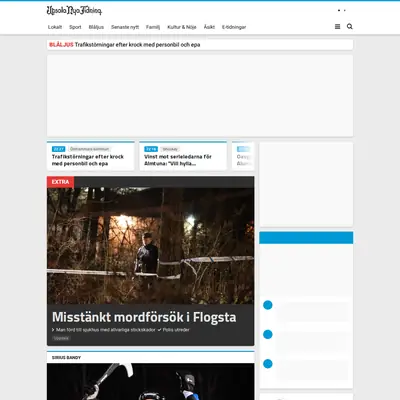Image resolution: width=400 pixels, height=400 pixels.
Task: Open BLÅLJUS Trafikstörningar breaking headline
Action: (x=125, y=45)
